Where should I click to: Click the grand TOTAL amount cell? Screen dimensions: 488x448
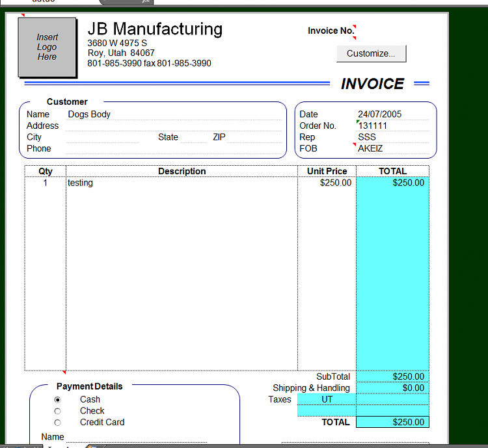tap(393, 422)
